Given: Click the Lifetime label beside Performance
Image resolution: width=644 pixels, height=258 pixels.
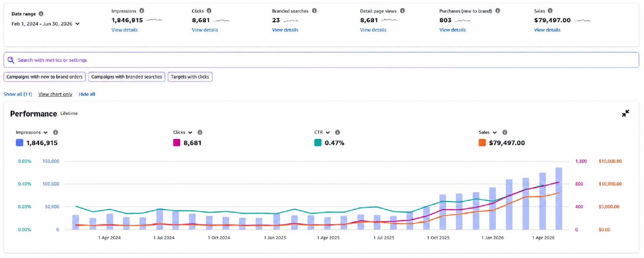Looking at the screenshot, I should coord(69,113).
